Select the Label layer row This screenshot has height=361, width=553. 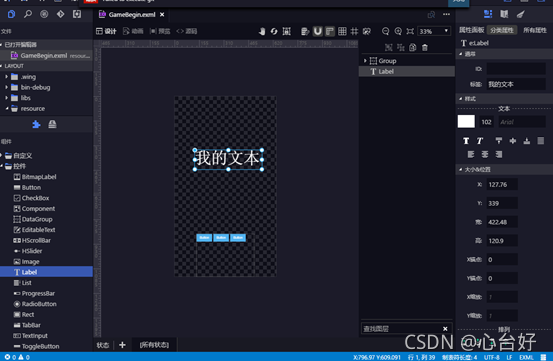pos(407,72)
